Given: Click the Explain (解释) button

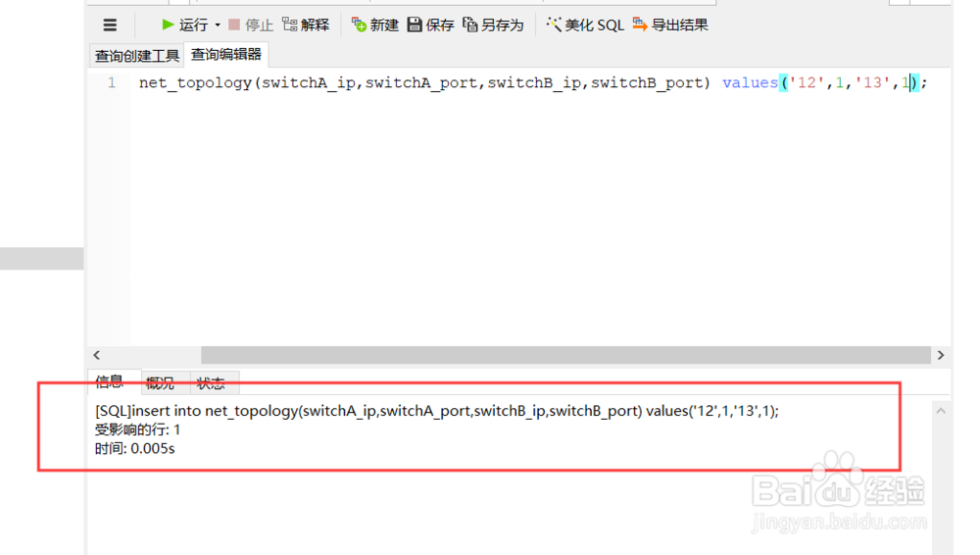Looking at the screenshot, I should 306,25.
